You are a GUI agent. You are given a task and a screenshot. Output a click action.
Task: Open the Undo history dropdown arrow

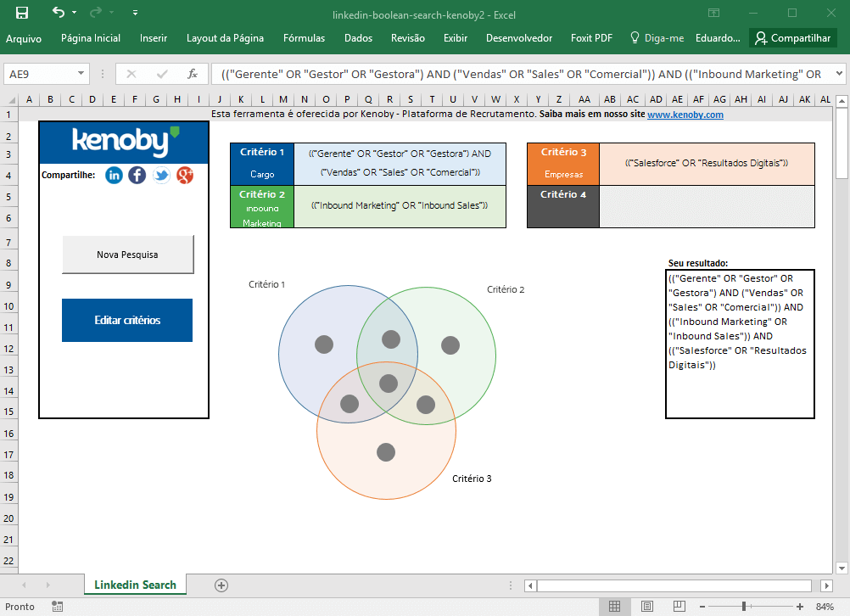tap(75, 12)
